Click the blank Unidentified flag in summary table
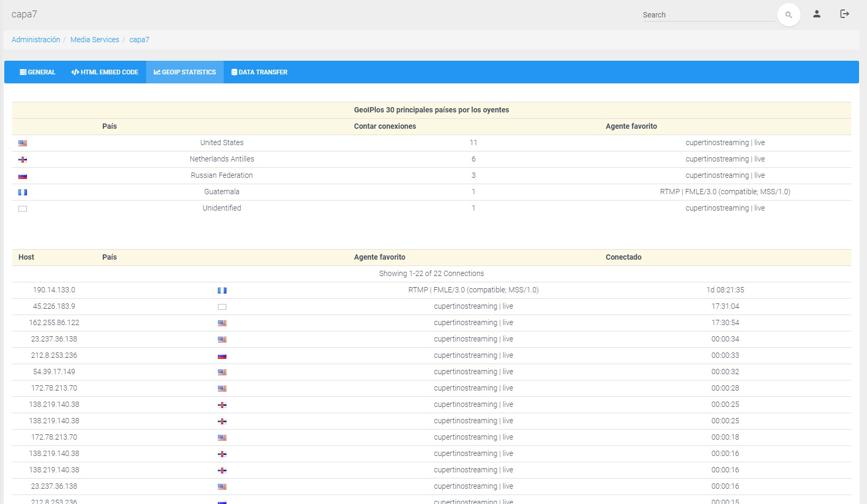Viewport: 867px width, 504px height. (23, 208)
